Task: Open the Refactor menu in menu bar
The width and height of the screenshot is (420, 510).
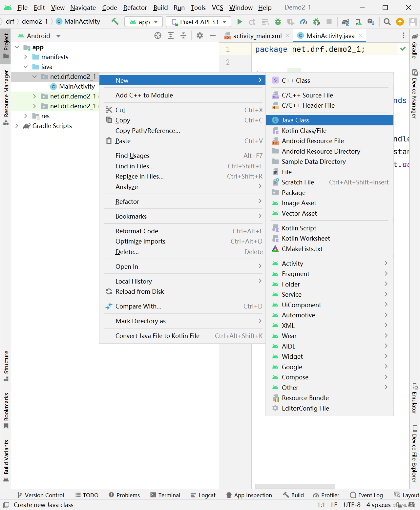Action: click(135, 8)
